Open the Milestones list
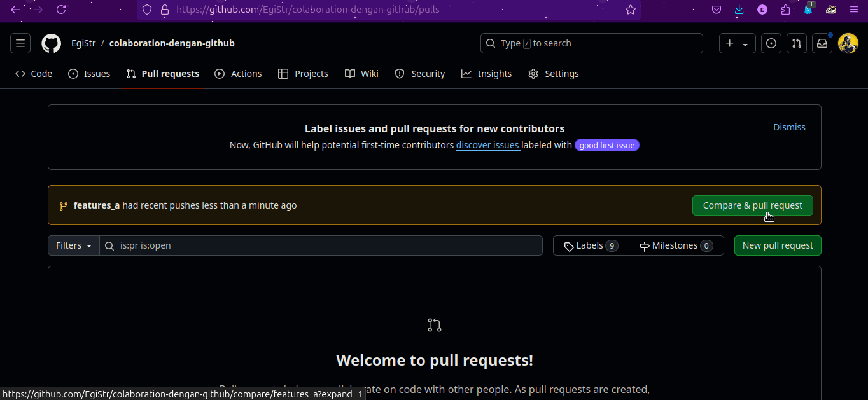Image resolution: width=868 pixels, height=400 pixels. pyautogui.click(x=676, y=245)
